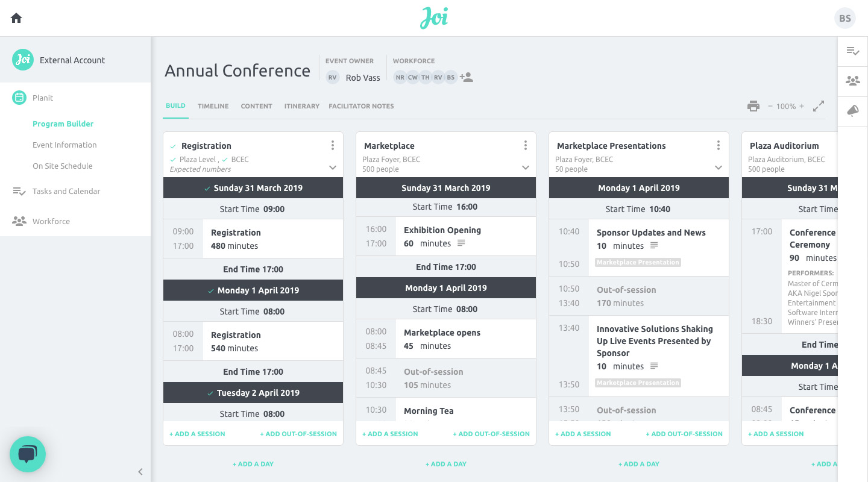The height and width of the screenshot is (482, 868).
Task: Click ADD A DAY below the Registration column
Action: coord(253,463)
